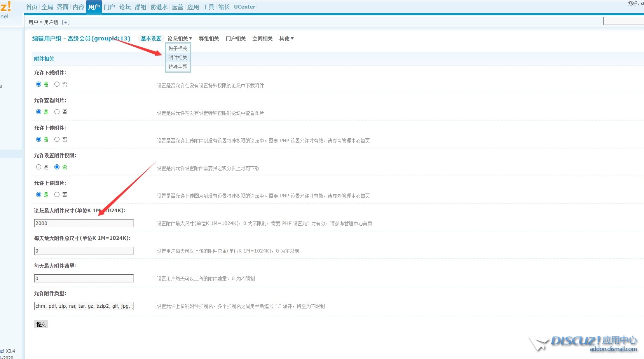This screenshot has width=644, height=359.
Task: Open the 论坛 top navigation menu
Action: click(125, 7)
